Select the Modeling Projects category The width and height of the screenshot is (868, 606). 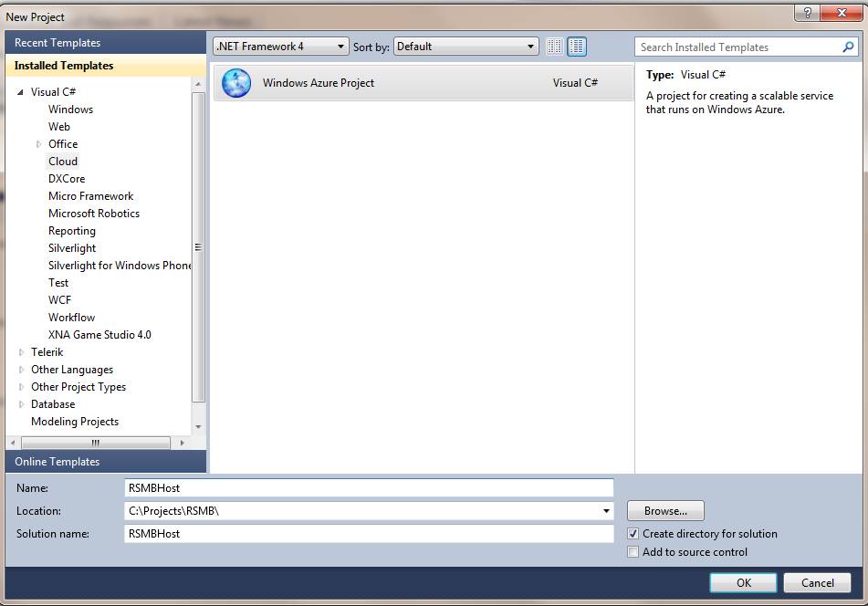[75, 422]
